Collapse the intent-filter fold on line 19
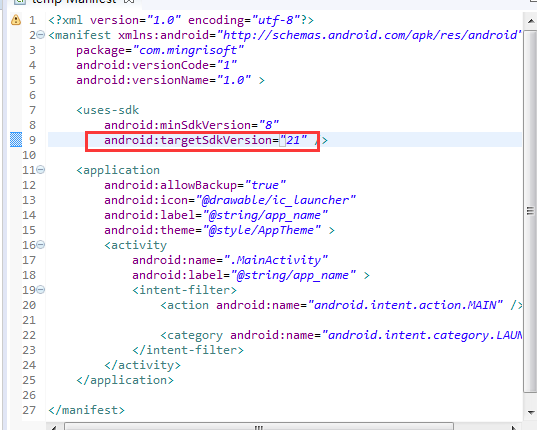 (x=41, y=290)
